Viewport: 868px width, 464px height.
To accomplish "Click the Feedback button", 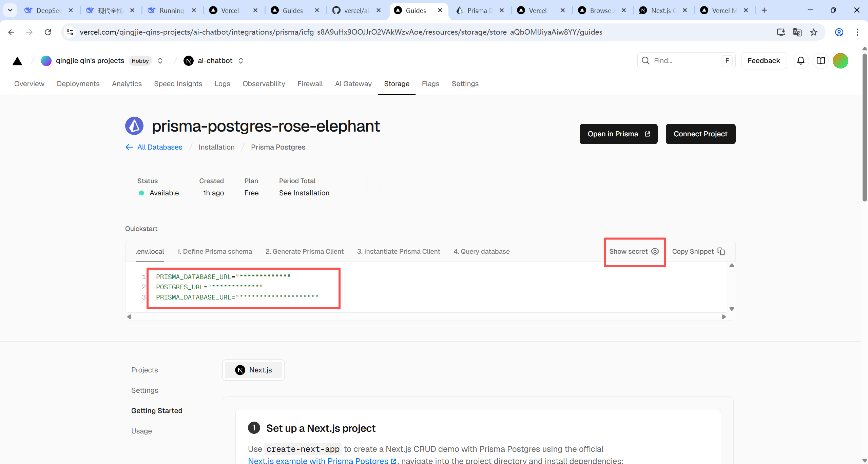I will pos(764,61).
